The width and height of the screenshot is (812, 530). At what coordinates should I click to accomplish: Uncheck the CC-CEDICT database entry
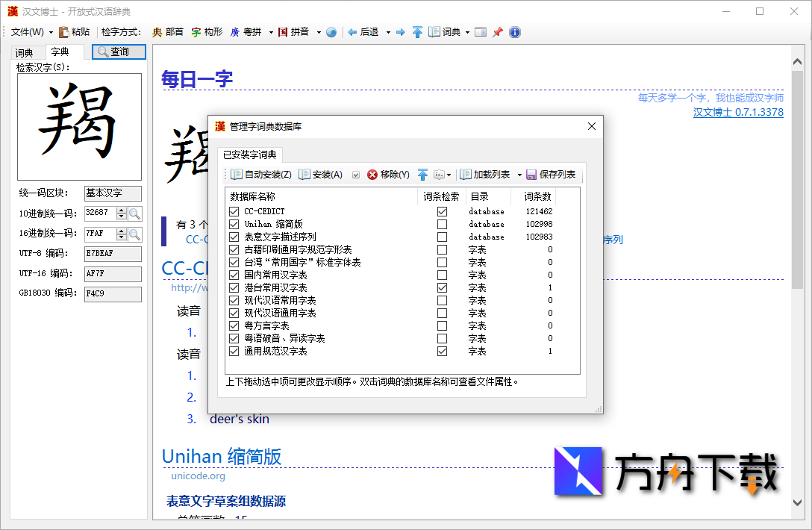click(234, 211)
